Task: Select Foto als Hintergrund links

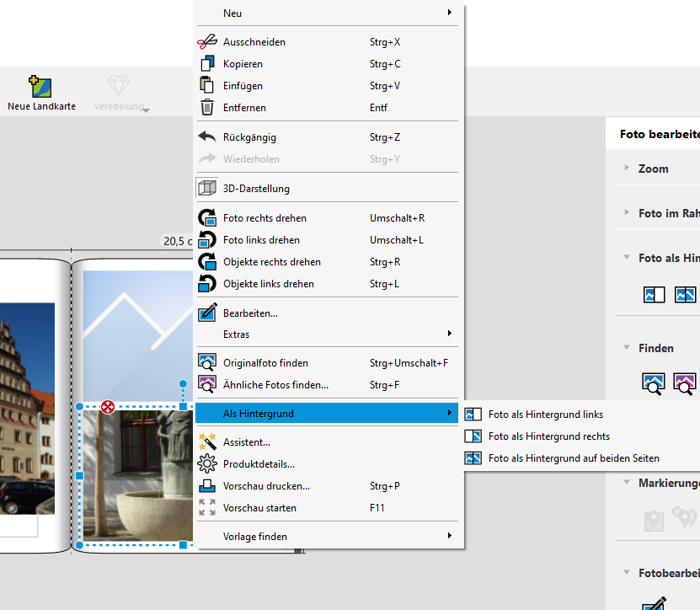Action: (545, 415)
